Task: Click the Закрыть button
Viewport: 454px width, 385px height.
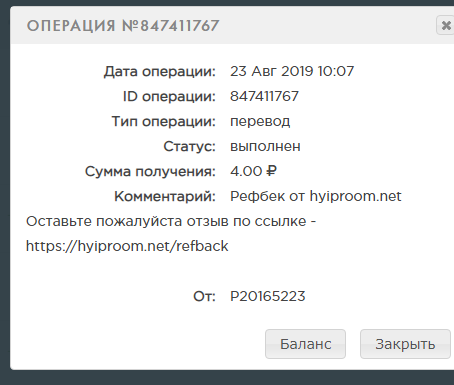Action: click(405, 344)
